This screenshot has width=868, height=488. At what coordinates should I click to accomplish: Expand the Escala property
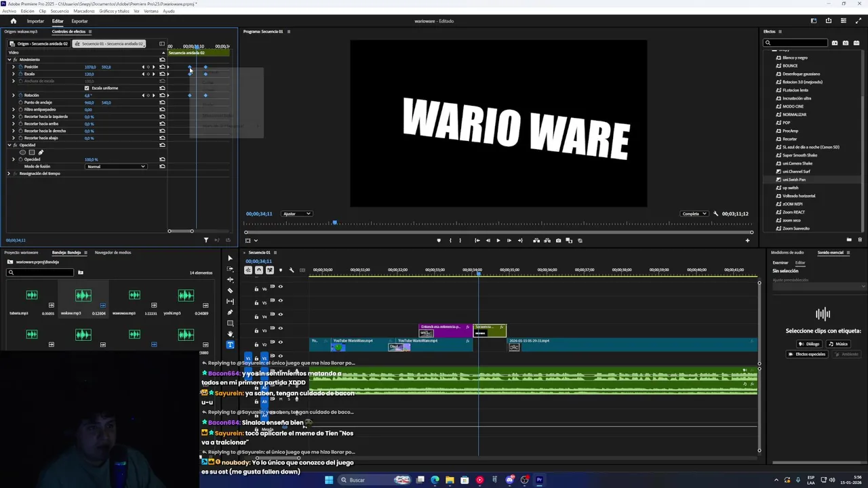tap(13, 74)
